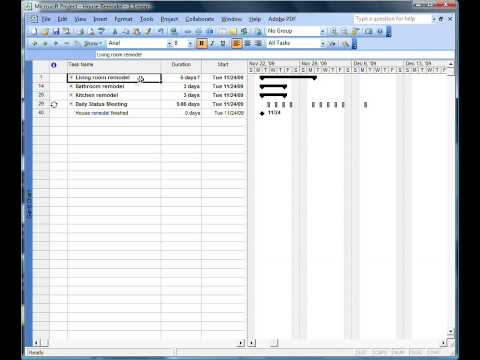Expand the Kitchen remodel summary task
This screenshot has width=480, height=360.
click(71, 95)
